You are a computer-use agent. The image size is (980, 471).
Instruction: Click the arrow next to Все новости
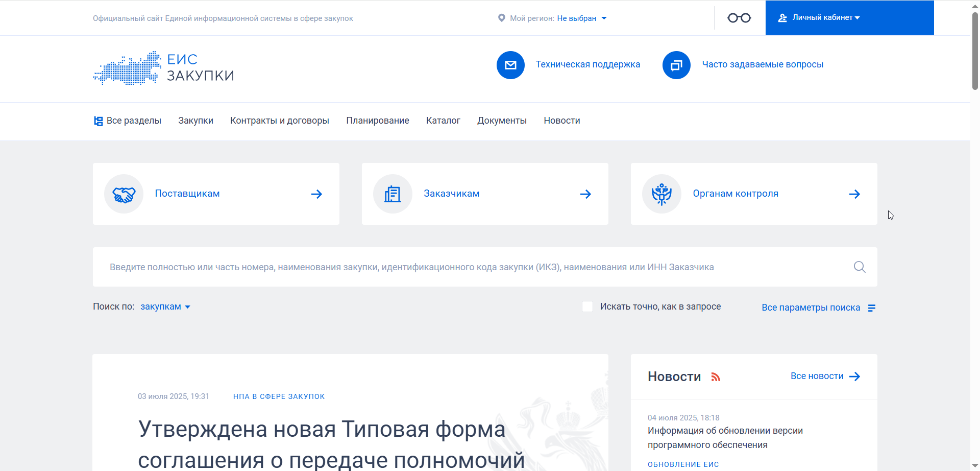point(855,376)
